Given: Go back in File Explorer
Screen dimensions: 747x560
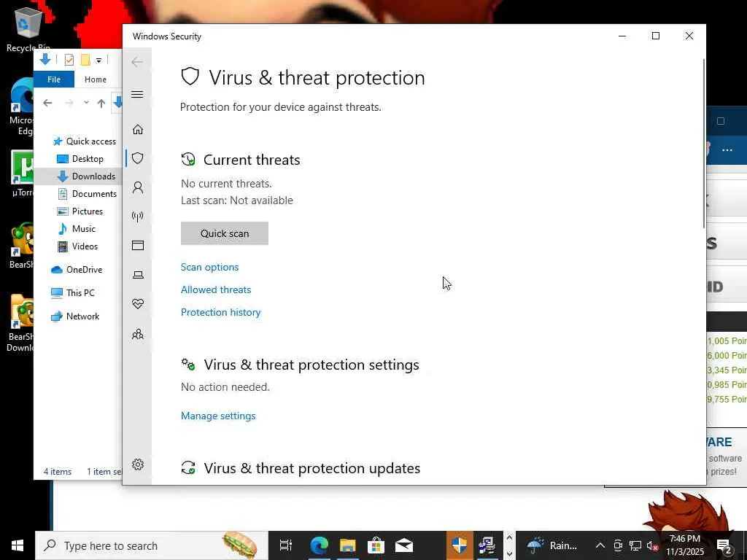Looking at the screenshot, I should point(47,103).
